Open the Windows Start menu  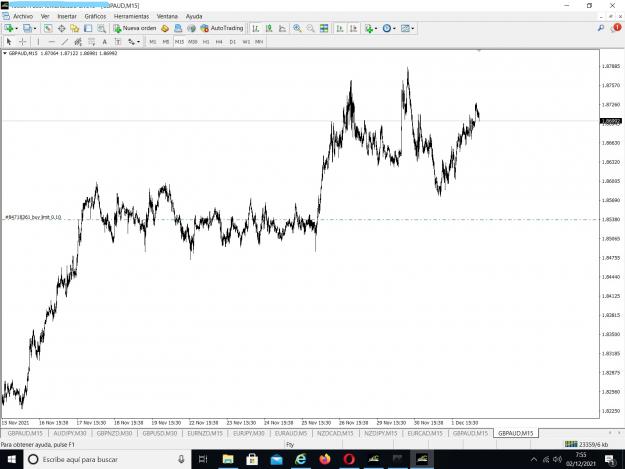click(12, 459)
